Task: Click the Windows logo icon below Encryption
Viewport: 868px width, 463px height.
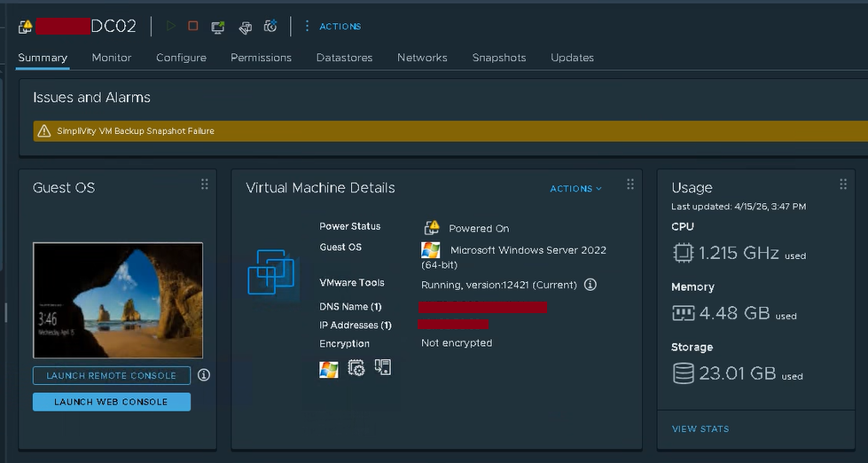Action: tap(329, 368)
